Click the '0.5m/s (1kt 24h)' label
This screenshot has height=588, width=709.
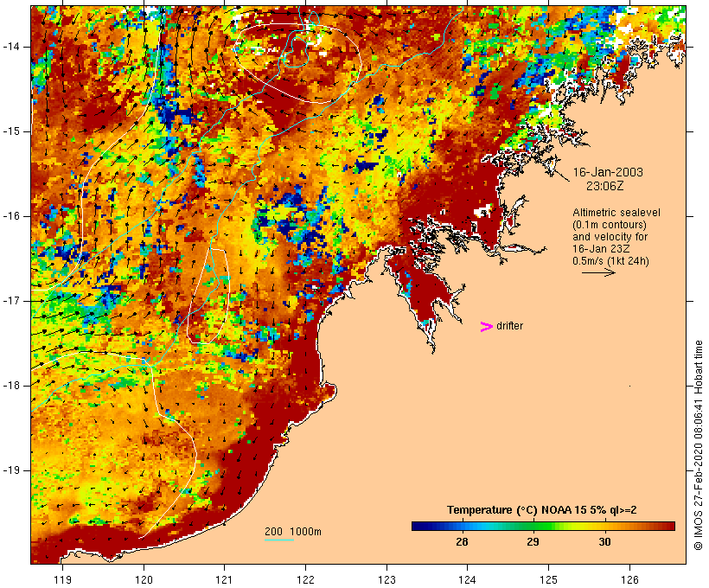(611, 261)
